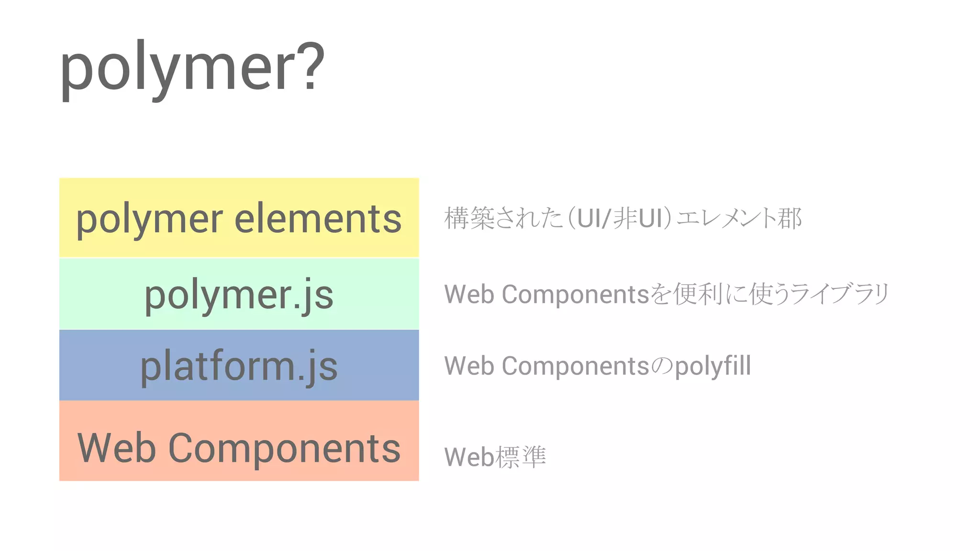Click "構築された" at the start of the top description
Viewport: 980px width, 551px height.
click(x=503, y=218)
